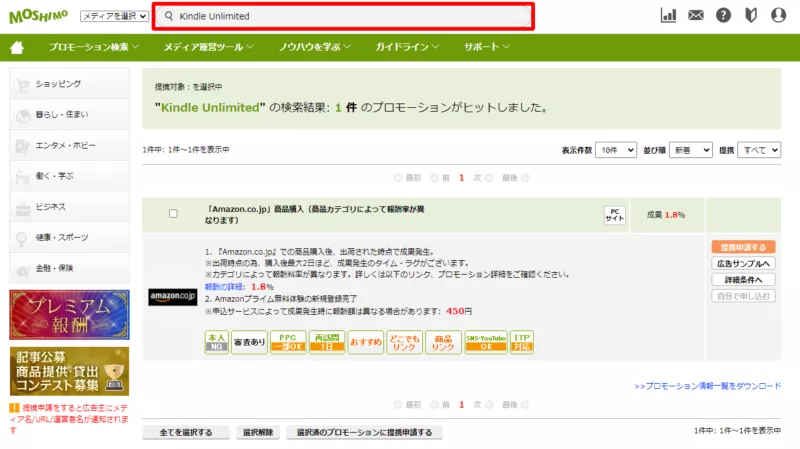The height and width of the screenshot is (449, 800).
Task: Expand the メディア運営ツール menu
Action: tap(208, 47)
